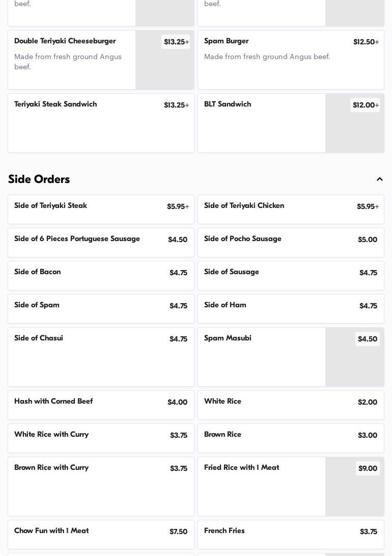Collapse the Side Orders section chevron
Image resolution: width=392 pixels, height=556 pixels.
[379, 179]
